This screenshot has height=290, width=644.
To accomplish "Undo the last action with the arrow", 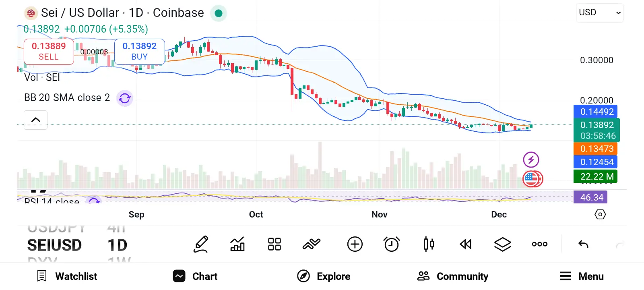I will tap(583, 244).
